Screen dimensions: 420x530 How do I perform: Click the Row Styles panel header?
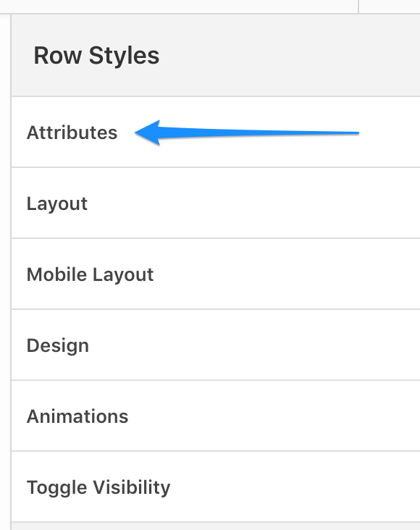coord(216,56)
